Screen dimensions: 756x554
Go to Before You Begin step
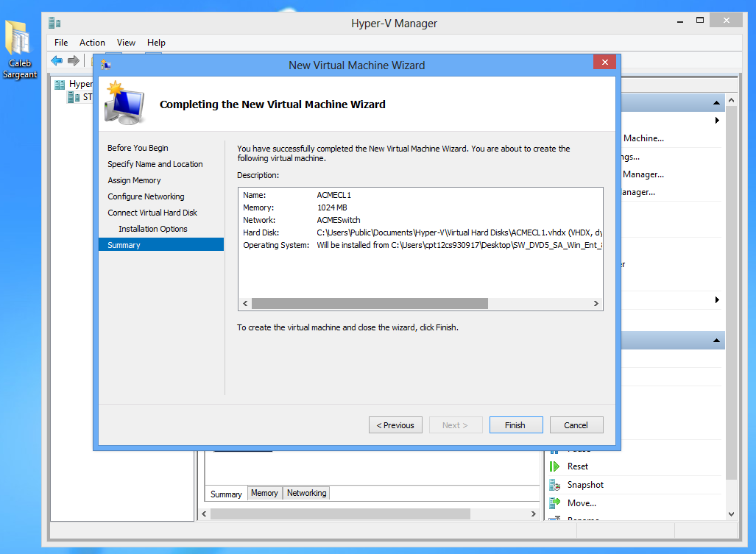(x=138, y=148)
